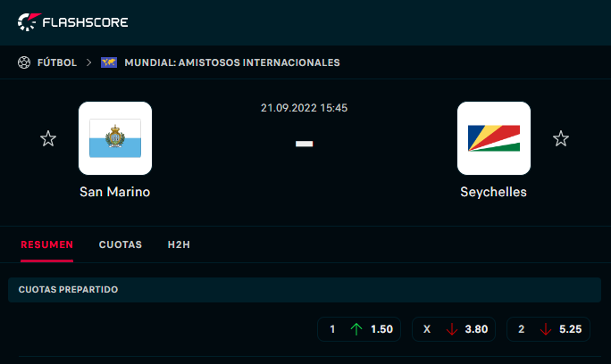Screen dimensions: 611x364
Task: Click the football icon beside FÚTBOL
Action: coord(24,62)
